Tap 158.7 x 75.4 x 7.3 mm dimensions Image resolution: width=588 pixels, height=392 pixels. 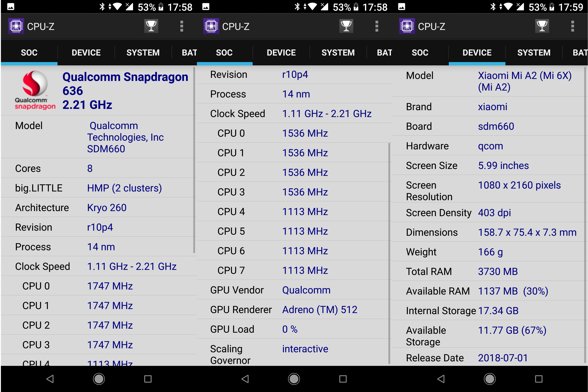[527, 232]
